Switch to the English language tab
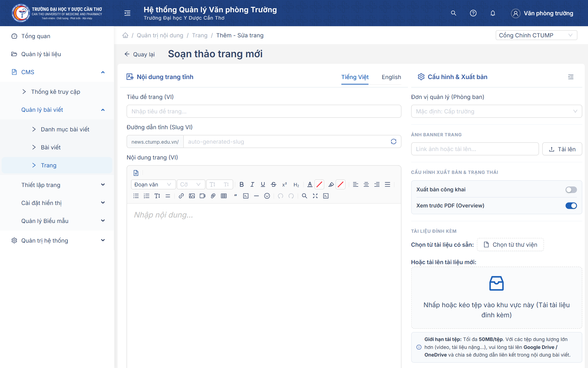The width and height of the screenshot is (588, 368). coord(391,77)
